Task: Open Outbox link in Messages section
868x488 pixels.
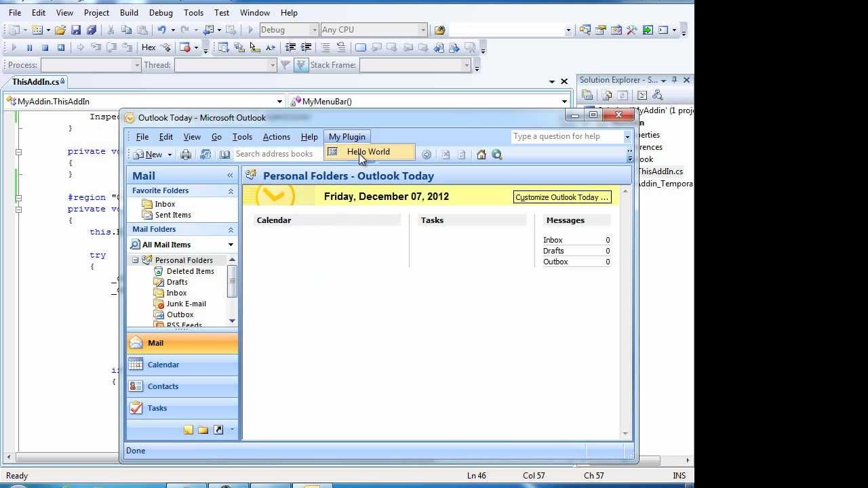Action: pyautogui.click(x=555, y=262)
